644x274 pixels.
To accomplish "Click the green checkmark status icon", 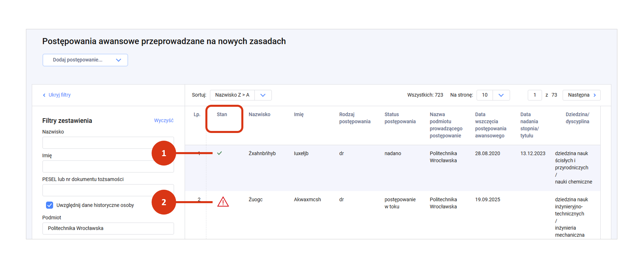I will point(219,153).
